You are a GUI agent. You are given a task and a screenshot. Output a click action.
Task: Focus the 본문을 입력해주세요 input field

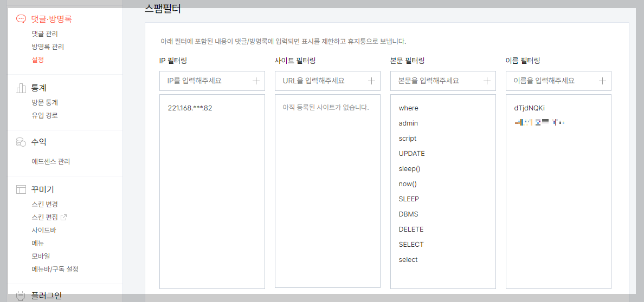(x=443, y=81)
